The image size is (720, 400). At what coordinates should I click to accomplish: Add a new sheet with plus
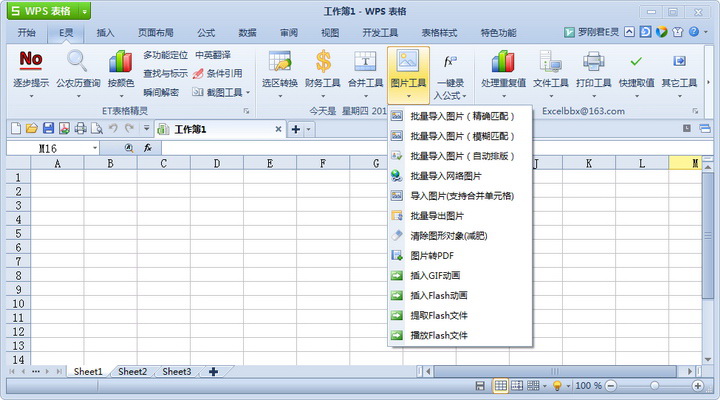(x=213, y=372)
